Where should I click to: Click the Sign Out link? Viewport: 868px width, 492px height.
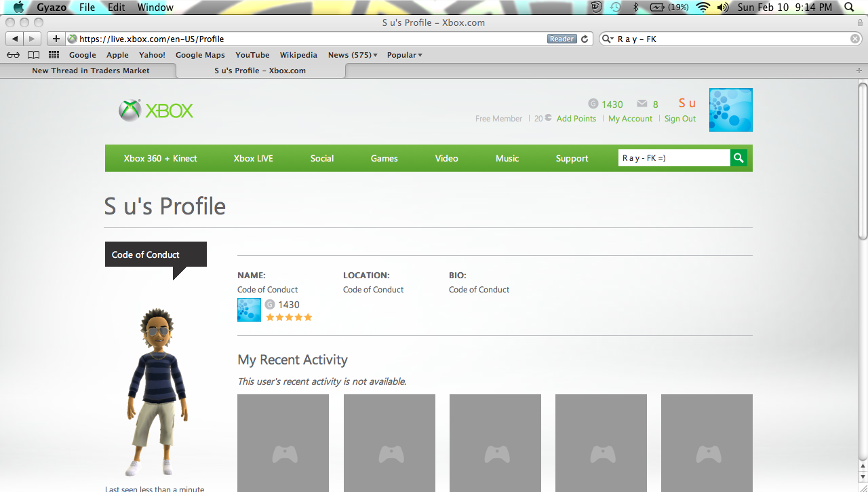[x=680, y=118]
